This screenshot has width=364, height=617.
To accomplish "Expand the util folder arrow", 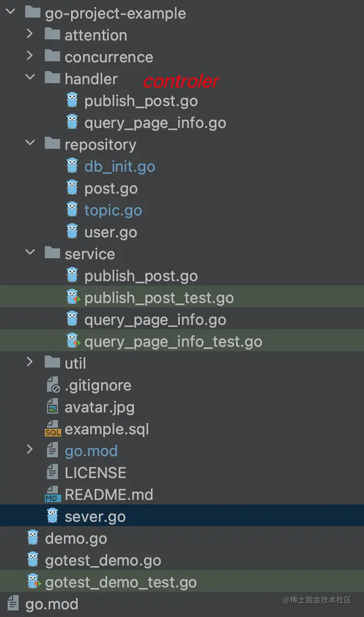I will pyautogui.click(x=30, y=363).
